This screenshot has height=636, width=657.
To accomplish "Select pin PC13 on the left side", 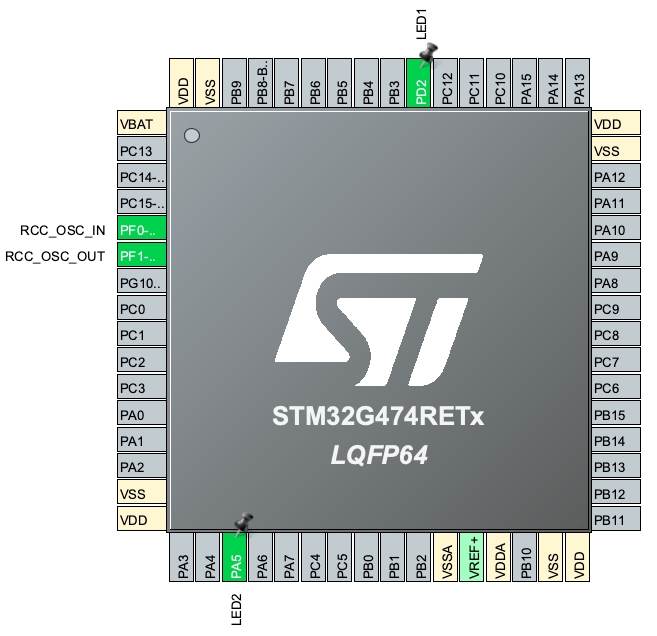I will point(140,151).
